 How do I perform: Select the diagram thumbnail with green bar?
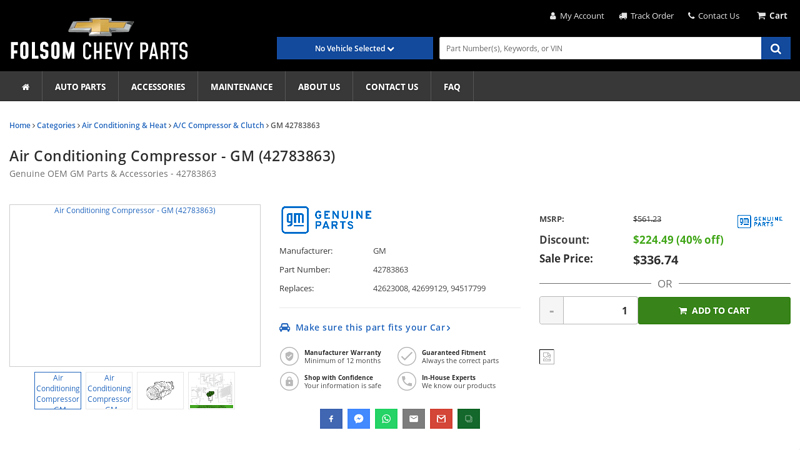[x=211, y=390]
